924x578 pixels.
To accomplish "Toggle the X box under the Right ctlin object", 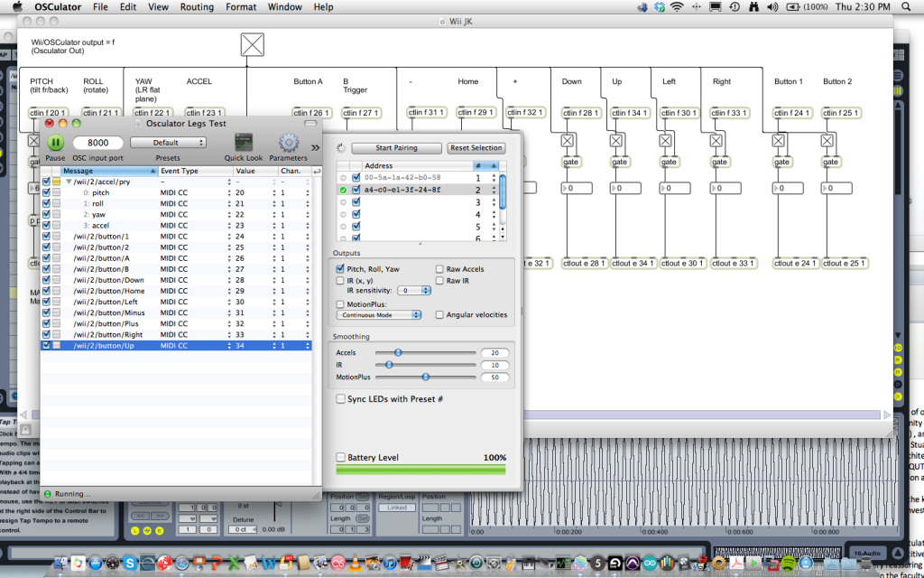I will (716, 140).
